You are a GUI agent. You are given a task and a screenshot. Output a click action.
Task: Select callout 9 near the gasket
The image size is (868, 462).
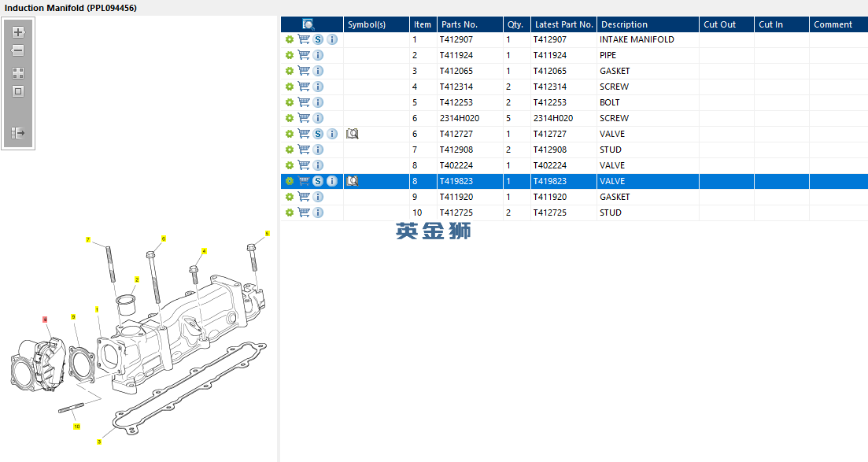(73, 317)
